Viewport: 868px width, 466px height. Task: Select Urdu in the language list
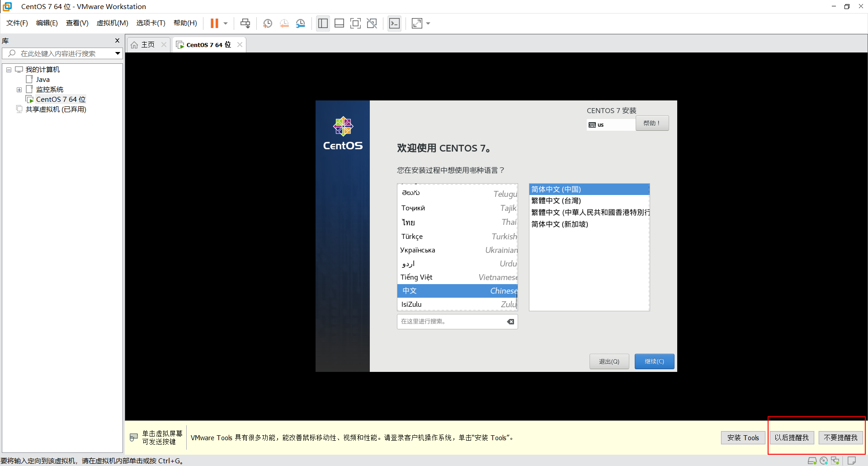(458, 264)
